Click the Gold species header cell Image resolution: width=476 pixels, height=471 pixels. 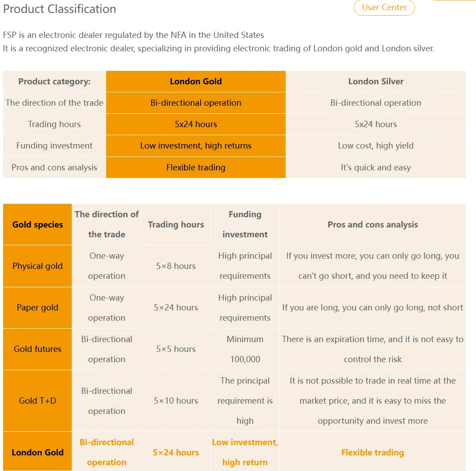click(x=37, y=224)
